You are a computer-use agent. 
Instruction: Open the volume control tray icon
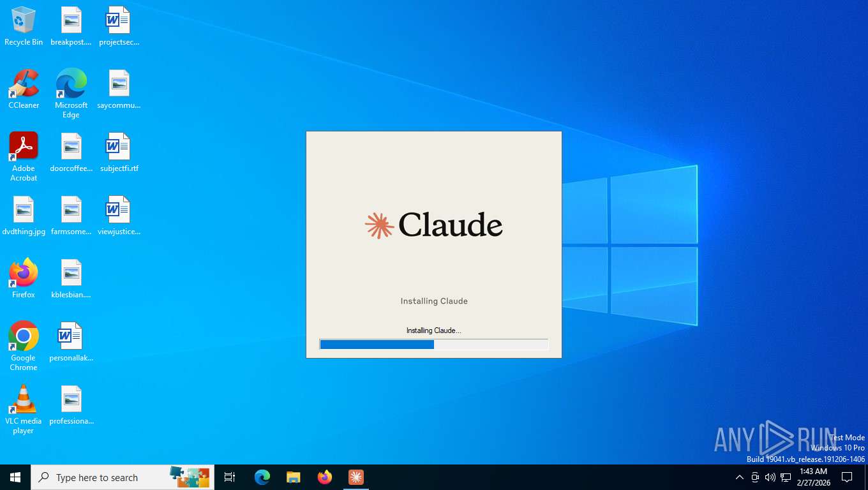[770, 477]
